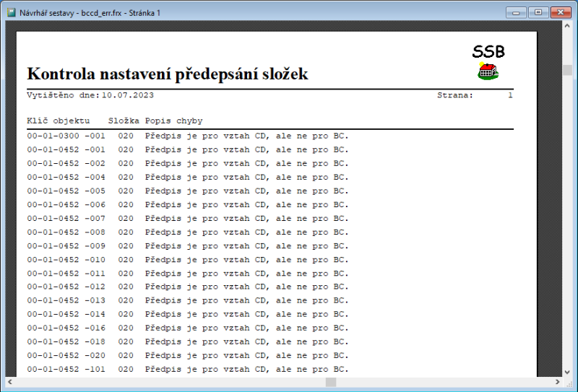Select object key 00-01-0452 -018

(66, 342)
